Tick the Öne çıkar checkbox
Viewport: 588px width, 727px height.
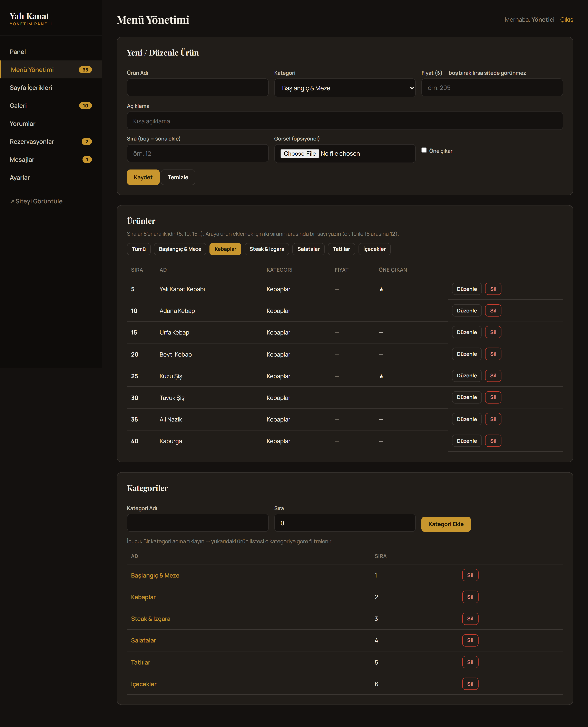(424, 150)
